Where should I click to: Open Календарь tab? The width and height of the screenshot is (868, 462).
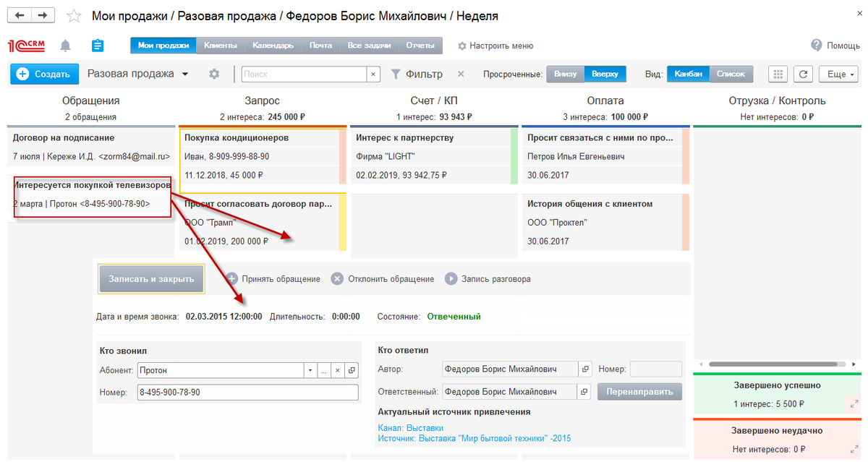pyautogui.click(x=273, y=46)
